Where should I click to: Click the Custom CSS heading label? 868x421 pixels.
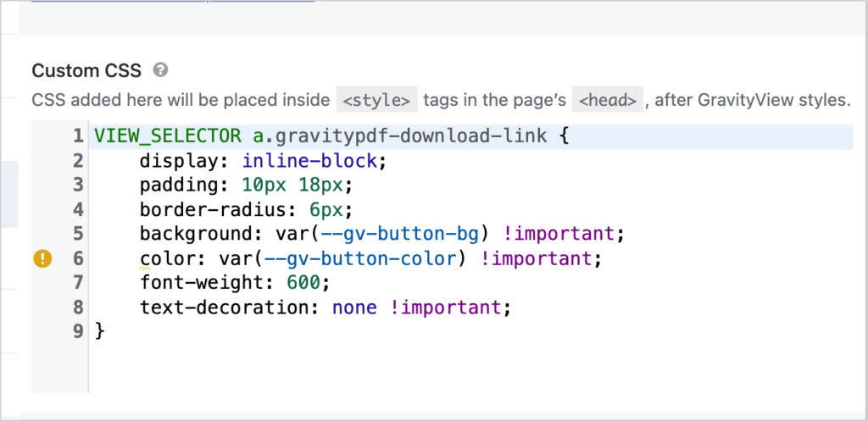coord(86,71)
